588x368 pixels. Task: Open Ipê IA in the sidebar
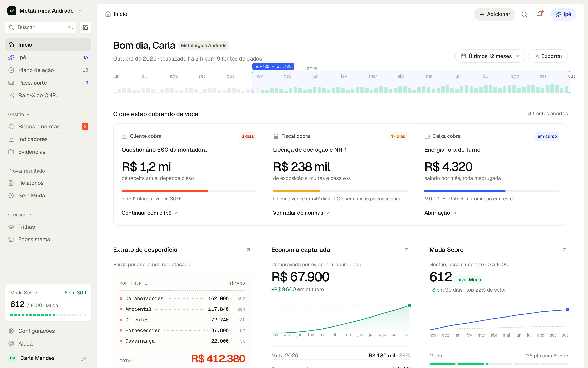(48, 57)
